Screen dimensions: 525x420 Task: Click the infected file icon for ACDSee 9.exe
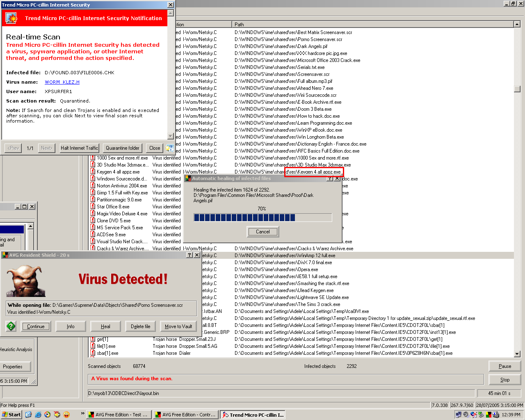tap(93, 235)
